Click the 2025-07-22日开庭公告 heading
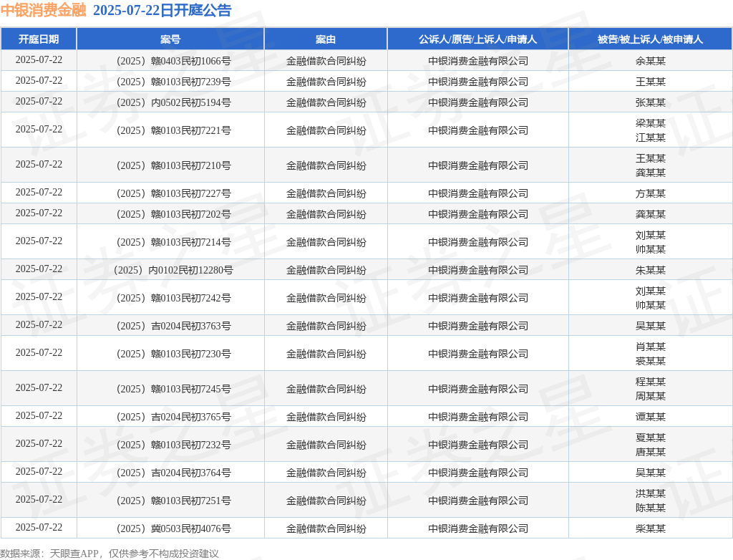Image resolution: width=733 pixels, height=560 pixels. coord(162,11)
